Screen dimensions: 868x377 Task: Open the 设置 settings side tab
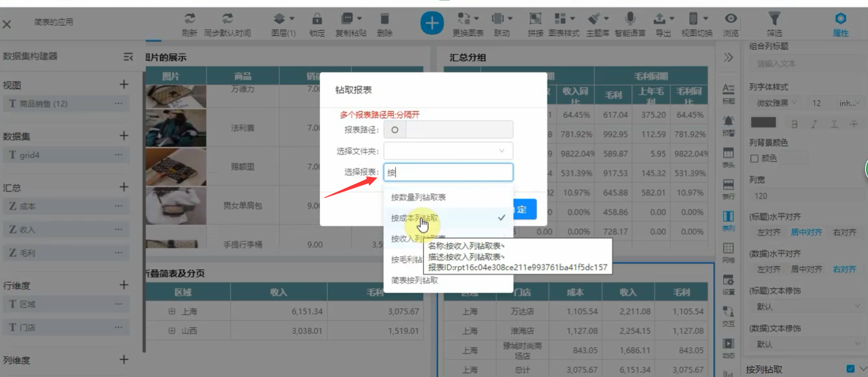click(729, 285)
